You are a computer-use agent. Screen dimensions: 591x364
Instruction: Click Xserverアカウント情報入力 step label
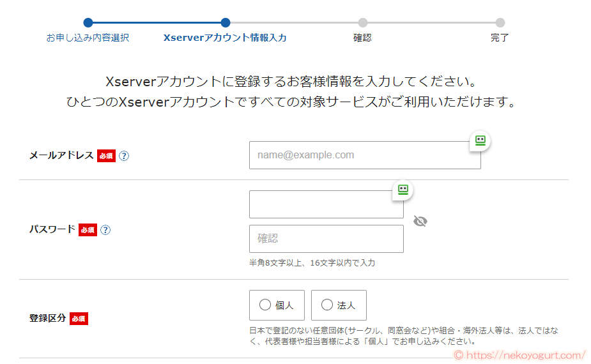coord(225,38)
